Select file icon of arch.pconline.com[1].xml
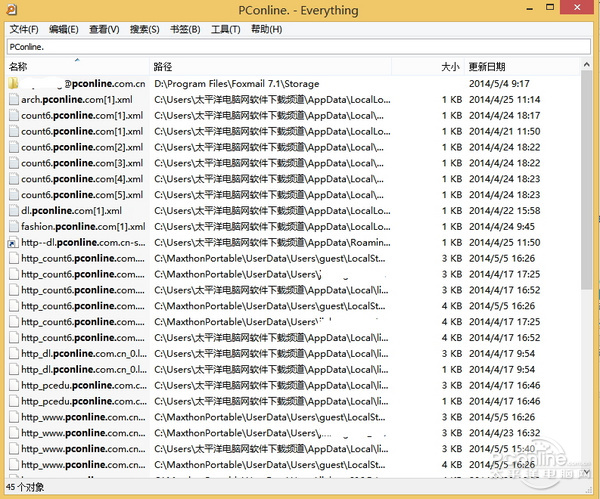600x499 pixels. pos(14,99)
